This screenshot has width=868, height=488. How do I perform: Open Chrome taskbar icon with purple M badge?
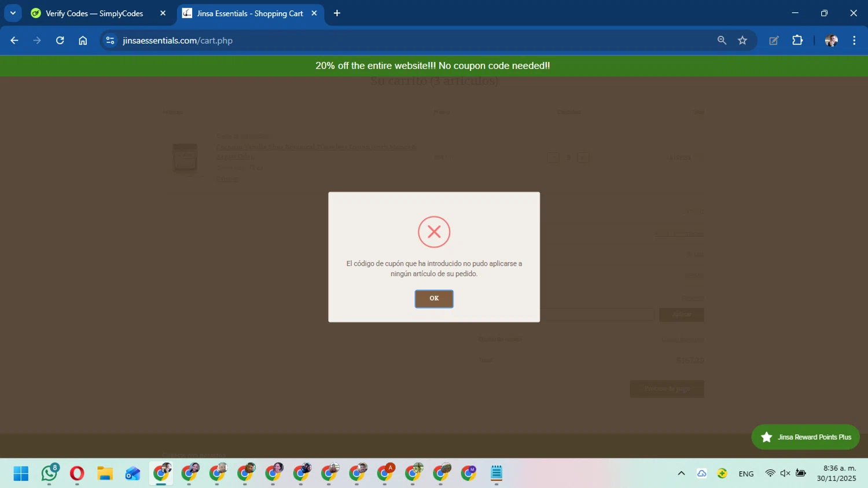pos(469,474)
